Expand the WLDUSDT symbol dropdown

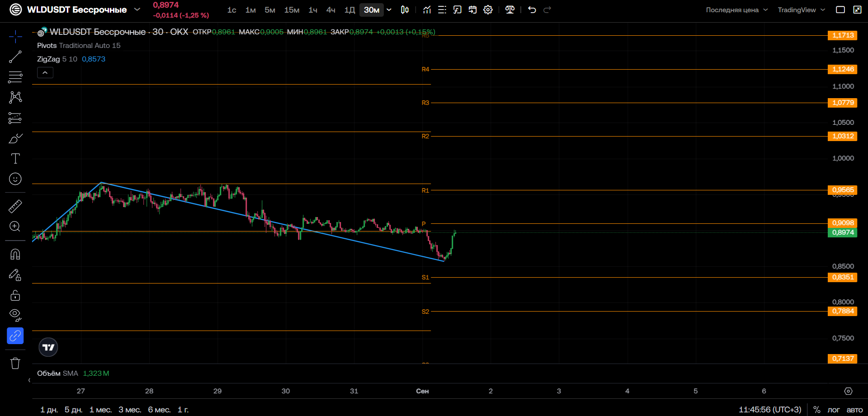click(x=137, y=9)
